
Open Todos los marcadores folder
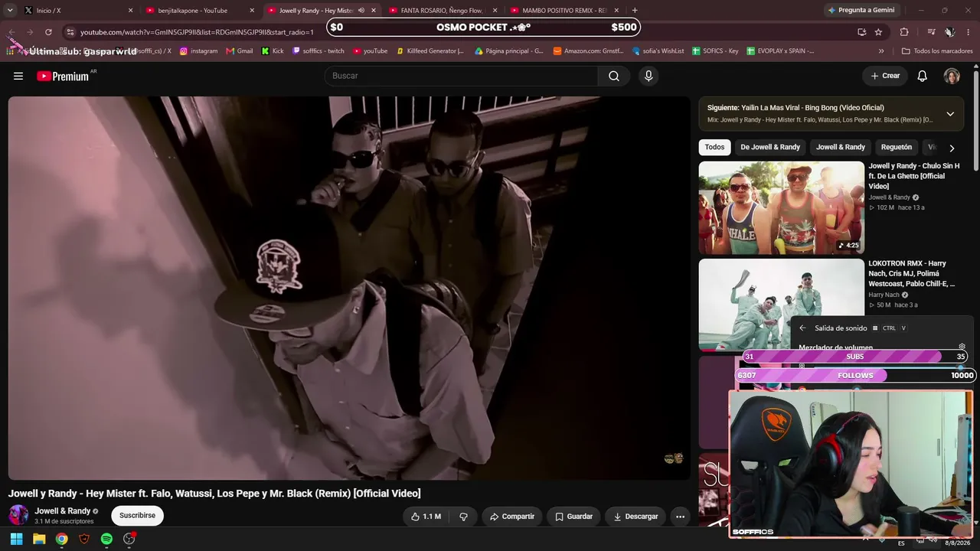[937, 51]
